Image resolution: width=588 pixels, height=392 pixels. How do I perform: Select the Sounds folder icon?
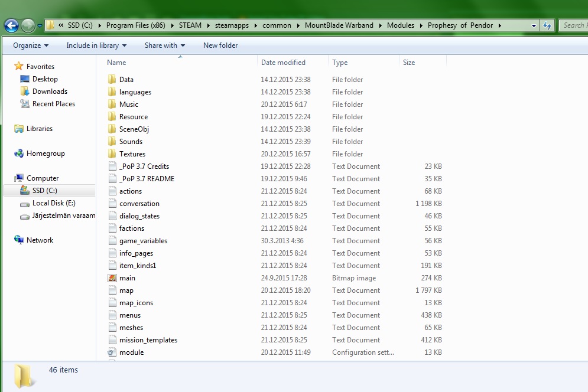[x=112, y=141]
